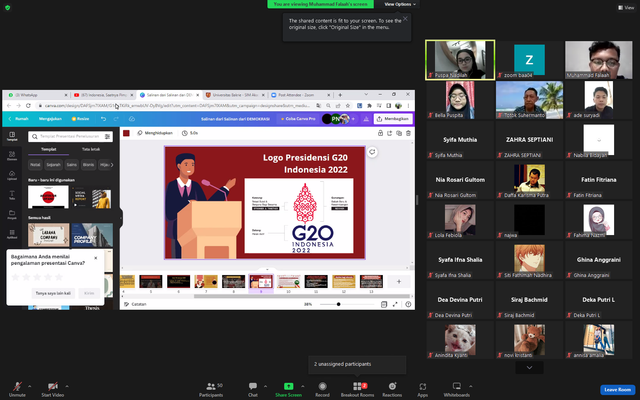Open the chart insights icon beside Membagikan
The image size is (640, 400).
point(366,119)
